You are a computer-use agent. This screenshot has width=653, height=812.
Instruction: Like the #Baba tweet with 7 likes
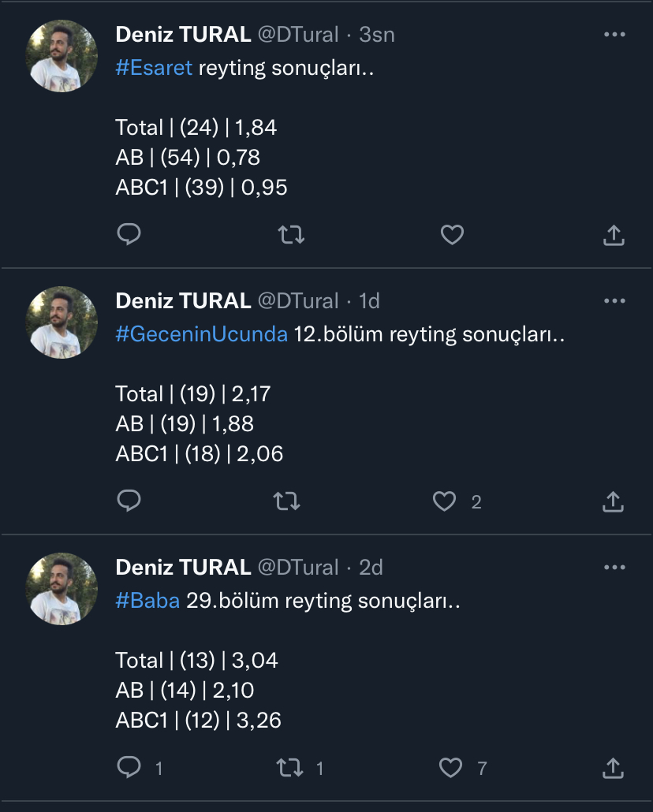450,767
